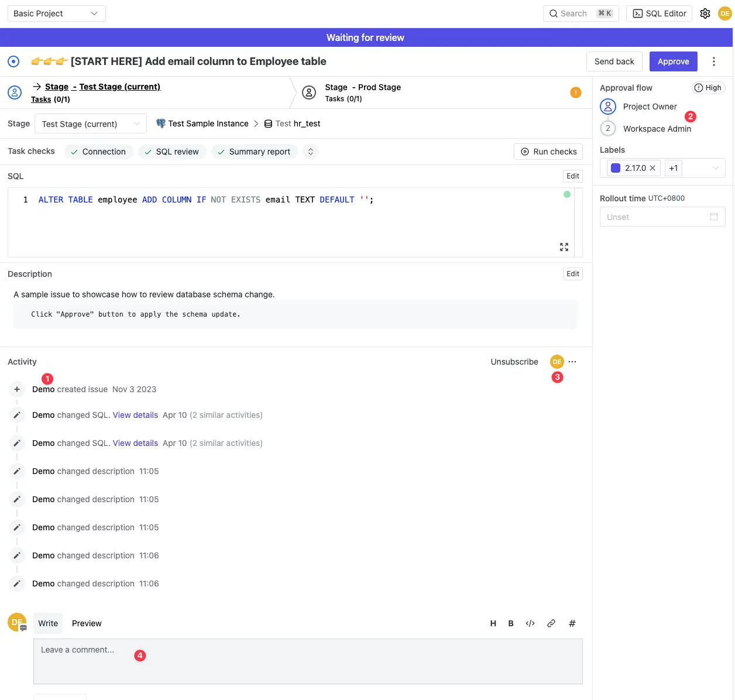This screenshot has width=735, height=700.
Task: Switch to Preview tab in comment editor
Action: click(x=87, y=623)
